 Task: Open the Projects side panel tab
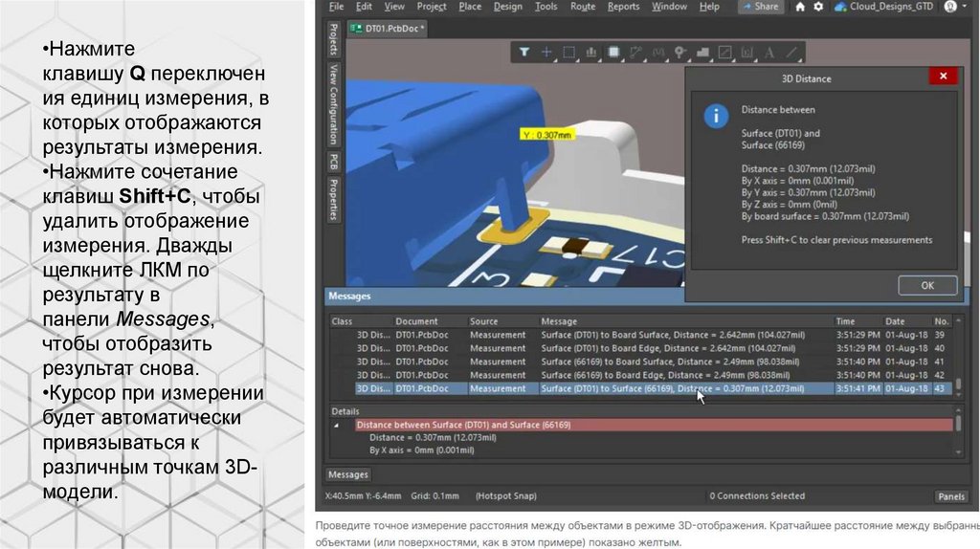point(333,40)
